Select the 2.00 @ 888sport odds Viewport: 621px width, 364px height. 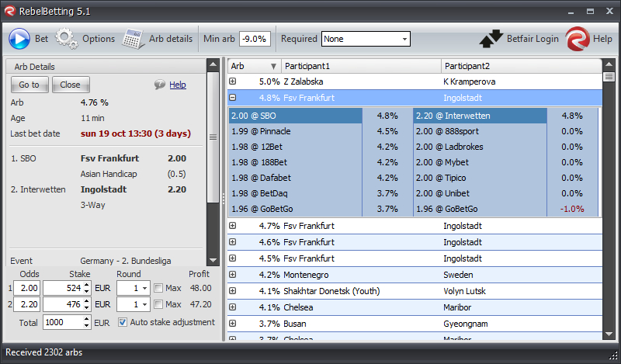click(480, 131)
